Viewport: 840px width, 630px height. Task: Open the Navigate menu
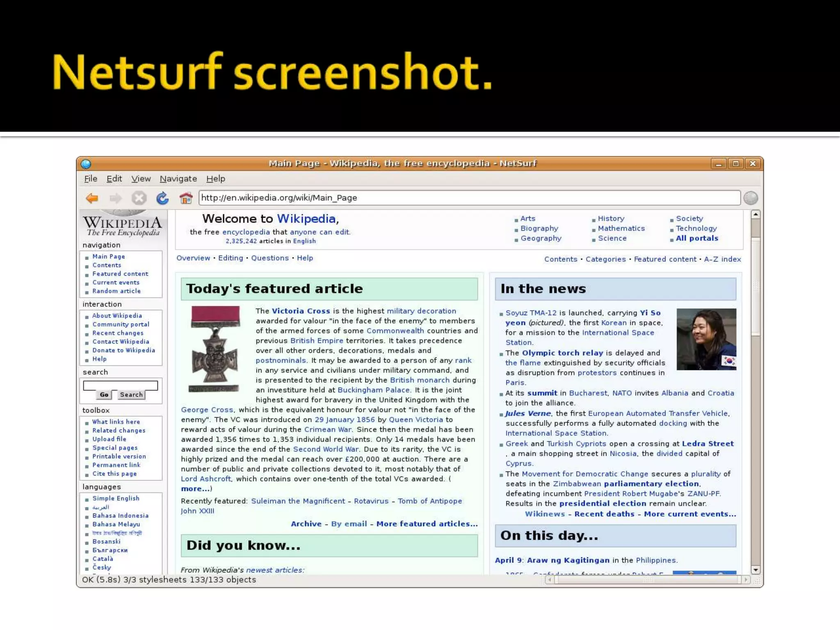click(178, 179)
